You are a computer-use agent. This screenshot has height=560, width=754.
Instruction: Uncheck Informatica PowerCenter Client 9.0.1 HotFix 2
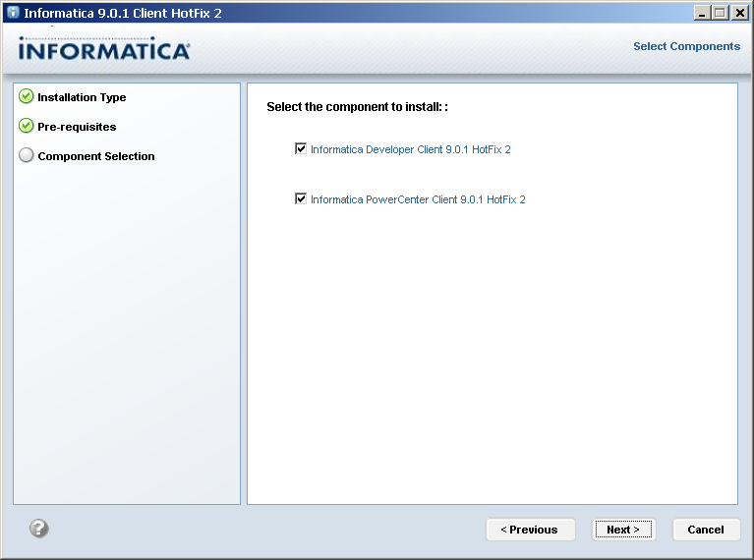tap(301, 198)
